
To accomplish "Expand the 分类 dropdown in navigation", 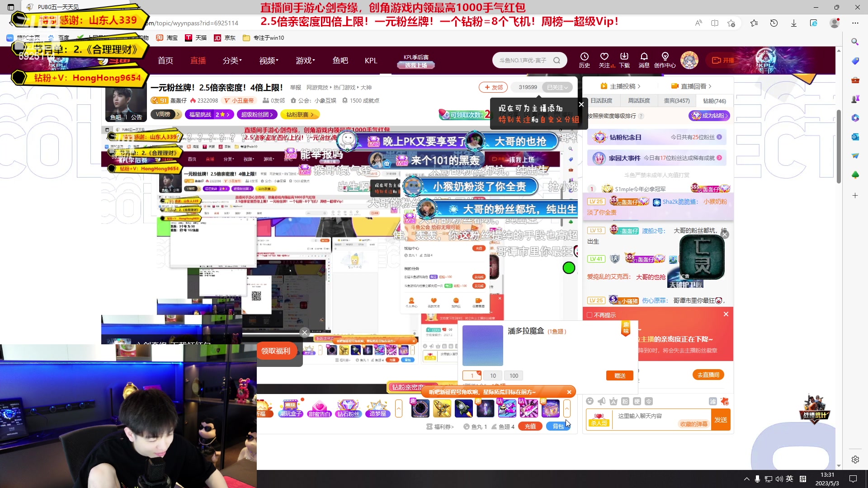I will [x=232, y=61].
